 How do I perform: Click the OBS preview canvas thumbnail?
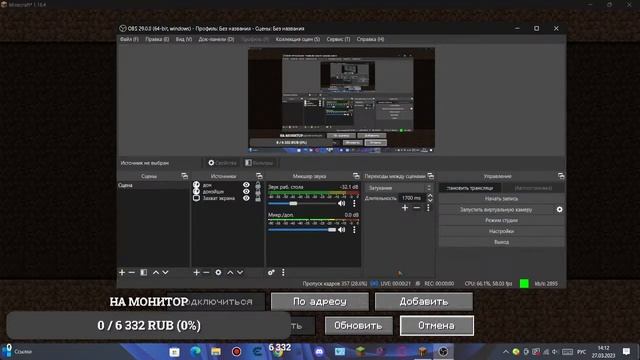(341, 100)
